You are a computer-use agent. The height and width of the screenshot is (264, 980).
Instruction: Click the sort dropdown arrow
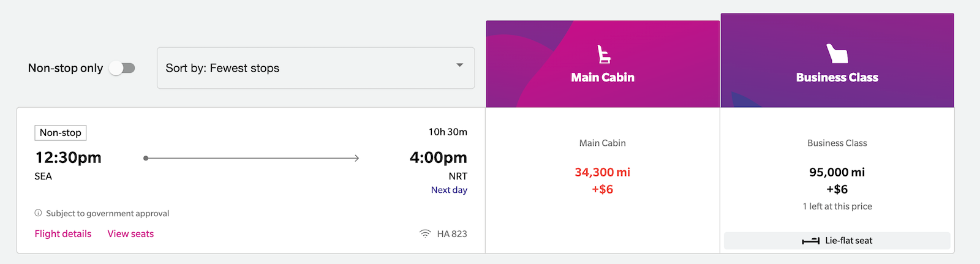[x=459, y=66]
